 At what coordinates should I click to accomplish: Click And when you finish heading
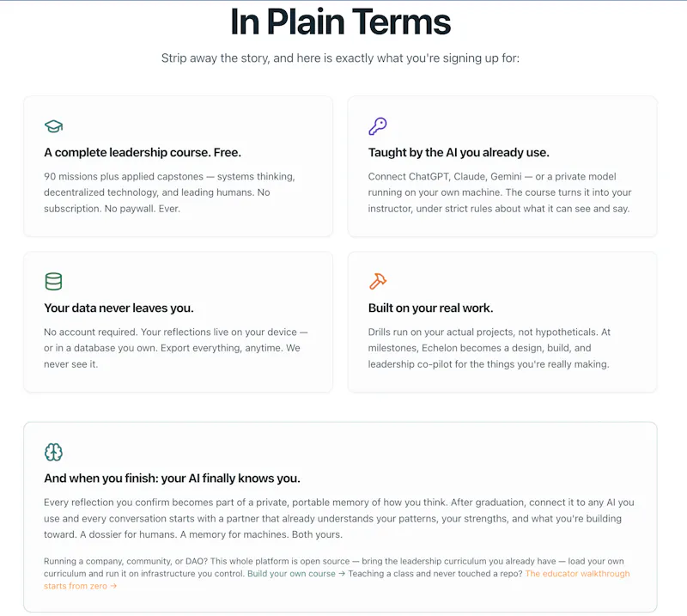click(173, 479)
